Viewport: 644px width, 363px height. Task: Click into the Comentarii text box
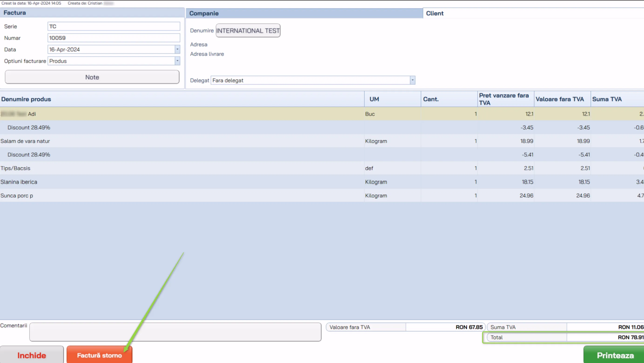click(175, 332)
